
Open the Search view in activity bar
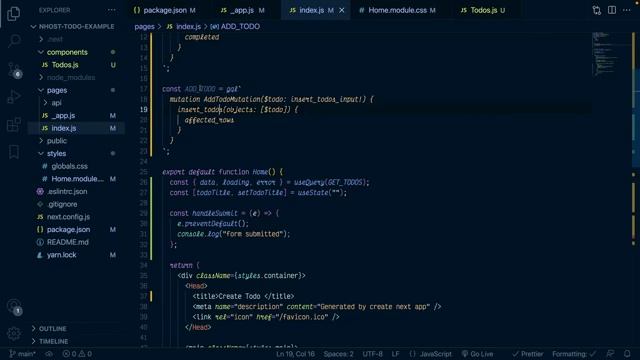click(14, 41)
